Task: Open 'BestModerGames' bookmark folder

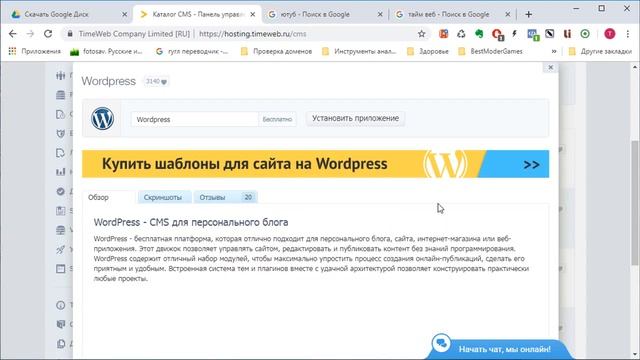Action: tap(490, 51)
